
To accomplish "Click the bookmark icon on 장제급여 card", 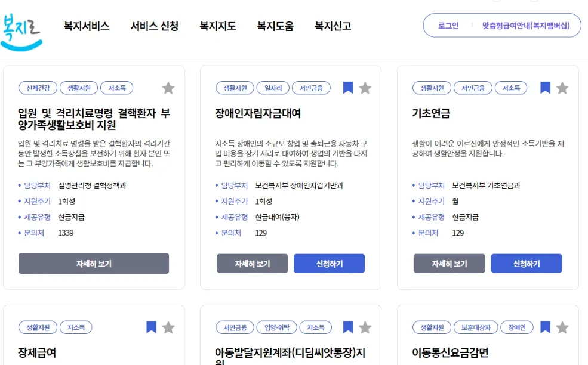I will point(151,327).
